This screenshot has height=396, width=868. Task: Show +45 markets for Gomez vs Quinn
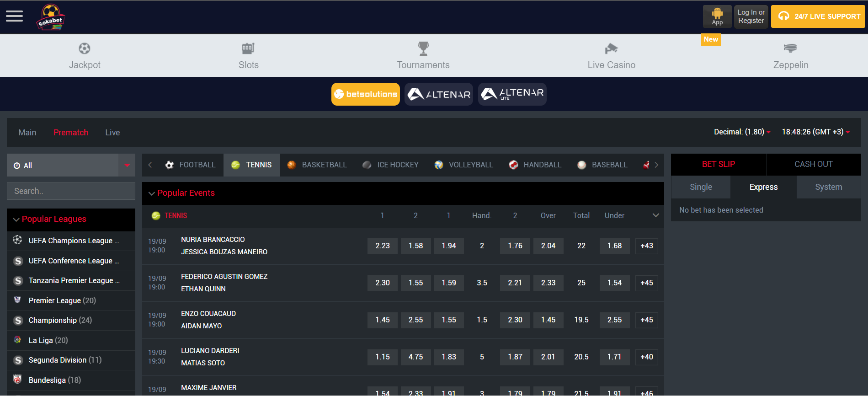pos(647,283)
